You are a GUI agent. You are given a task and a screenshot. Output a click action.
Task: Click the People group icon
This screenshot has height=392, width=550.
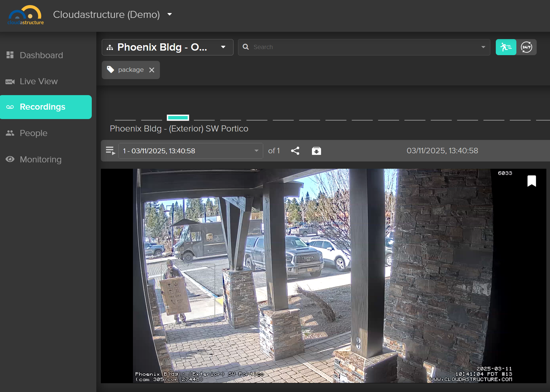click(x=10, y=133)
